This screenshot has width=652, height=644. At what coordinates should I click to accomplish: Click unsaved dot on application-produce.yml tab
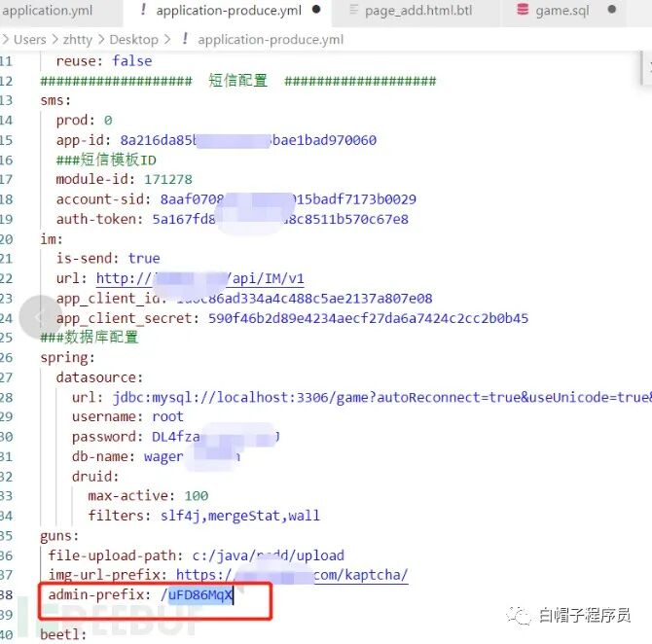pos(316,9)
